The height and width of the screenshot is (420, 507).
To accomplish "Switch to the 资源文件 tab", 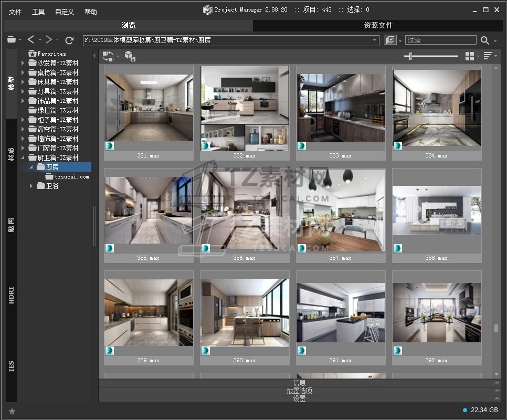I will click(x=378, y=25).
